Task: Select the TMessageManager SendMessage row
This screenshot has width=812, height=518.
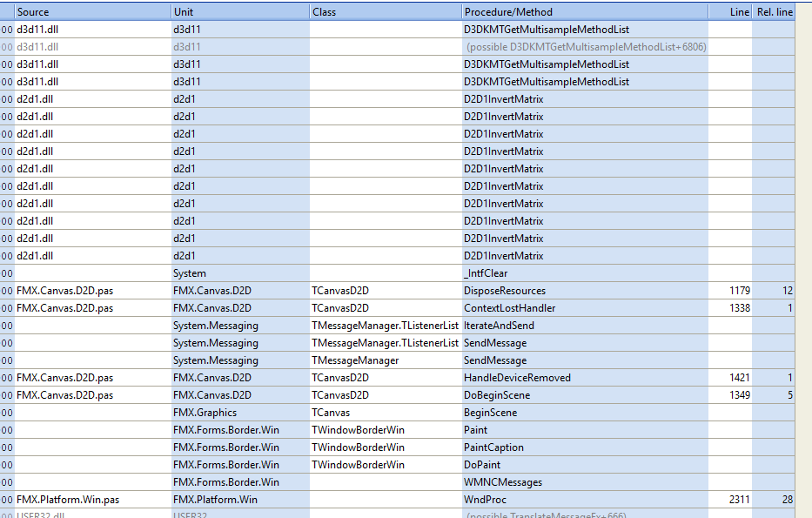Action: click(x=397, y=360)
